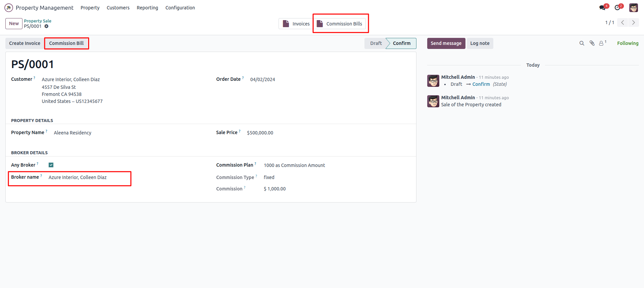
Task: Open the activities clock icon
Action: [x=617, y=7]
